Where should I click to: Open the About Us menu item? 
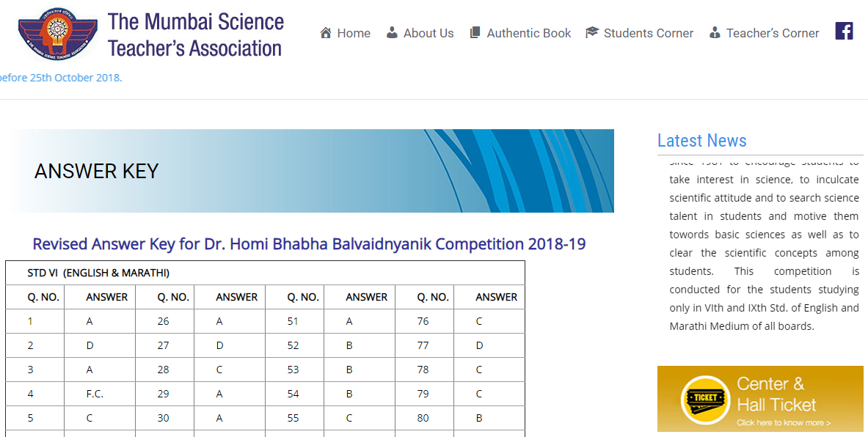coord(428,33)
